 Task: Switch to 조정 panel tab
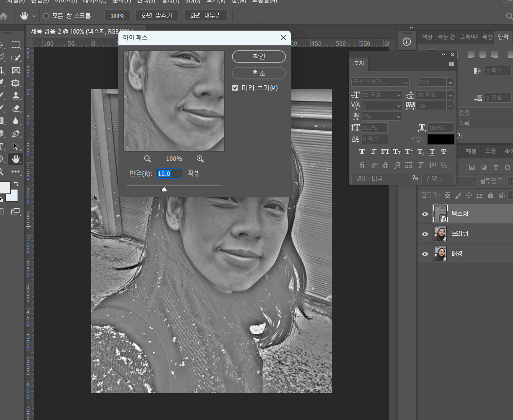coord(491,151)
